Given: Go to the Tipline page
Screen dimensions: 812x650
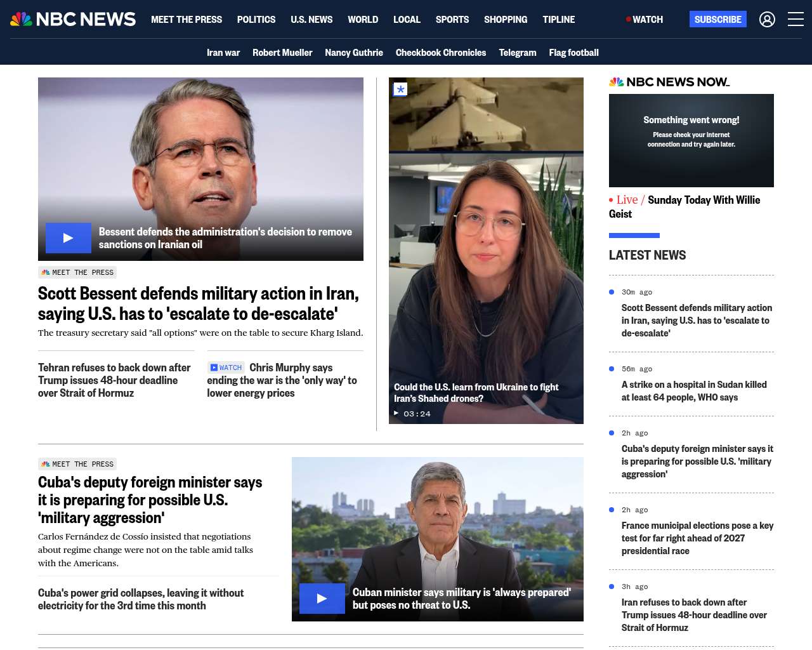Looking at the screenshot, I should point(559,20).
